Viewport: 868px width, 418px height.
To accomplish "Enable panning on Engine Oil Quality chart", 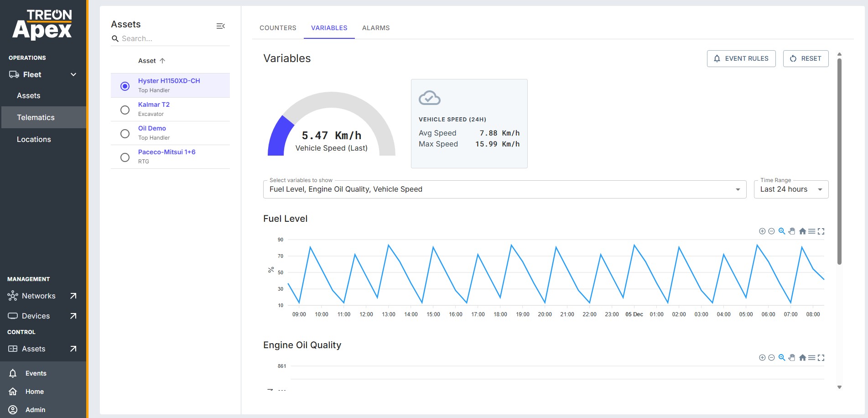I will (792, 358).
